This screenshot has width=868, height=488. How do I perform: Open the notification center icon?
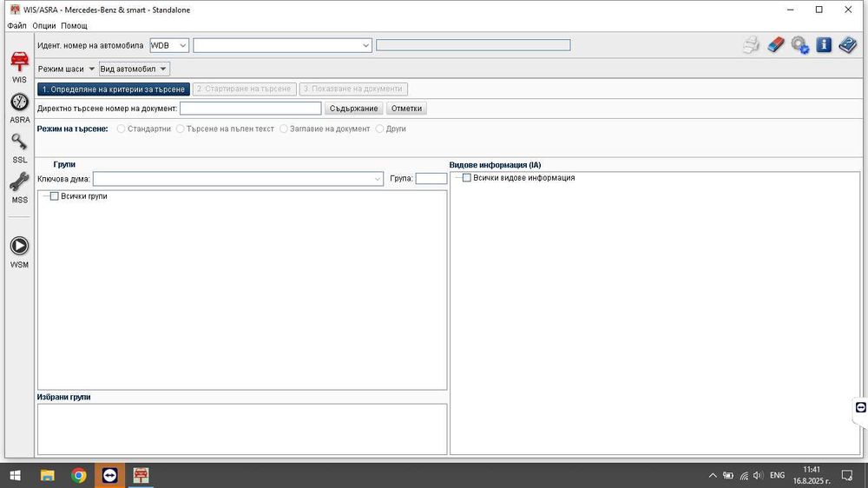tap(847, 475)
